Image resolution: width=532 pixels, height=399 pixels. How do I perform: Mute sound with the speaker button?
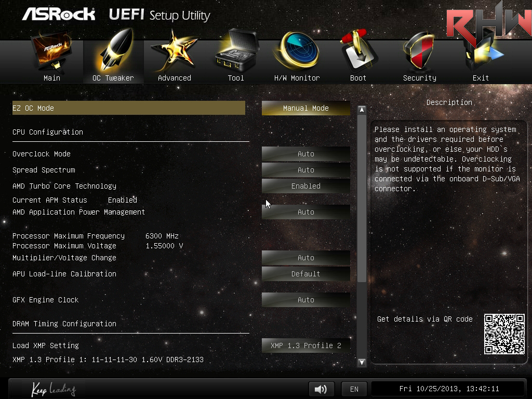(x=321, y=389)
